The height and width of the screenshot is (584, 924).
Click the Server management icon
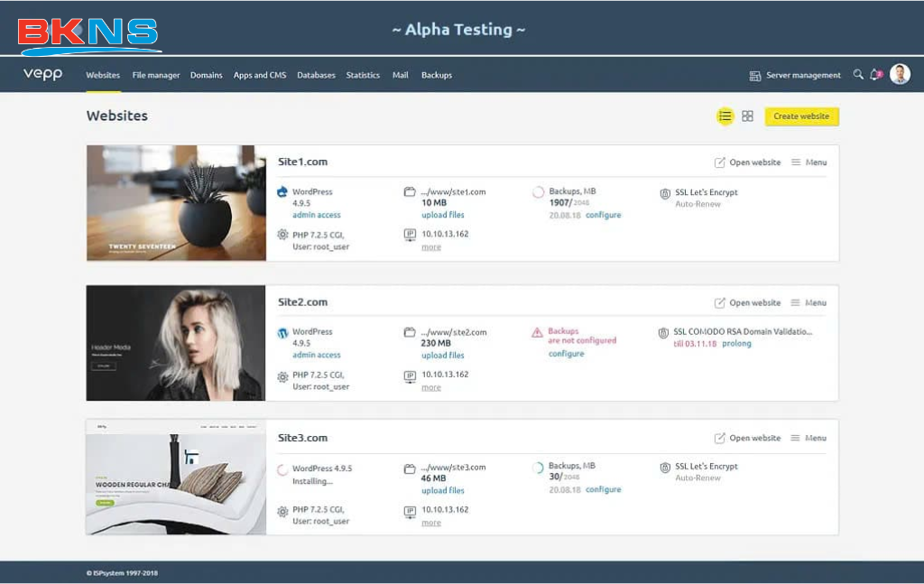click(x=755, y=76)
